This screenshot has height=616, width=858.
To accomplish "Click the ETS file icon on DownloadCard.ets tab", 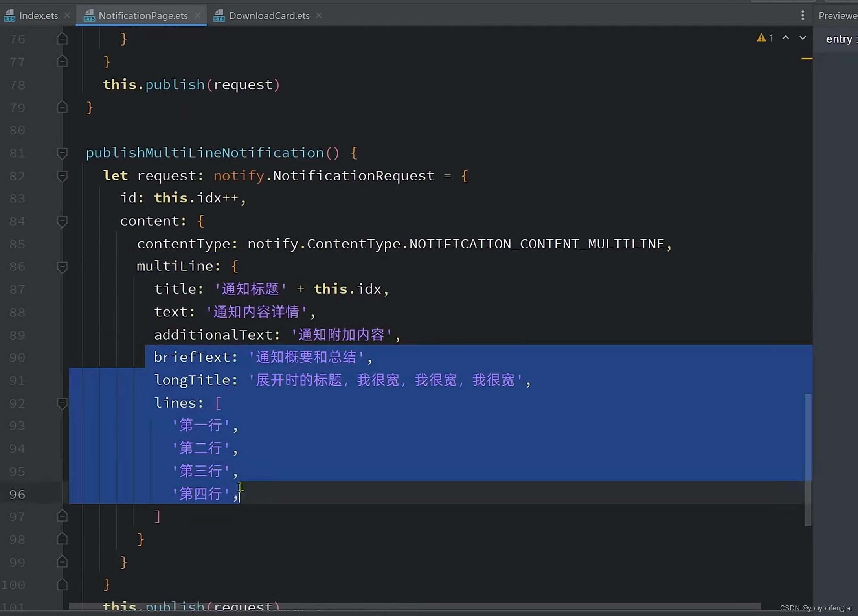I will pos(219,16).
